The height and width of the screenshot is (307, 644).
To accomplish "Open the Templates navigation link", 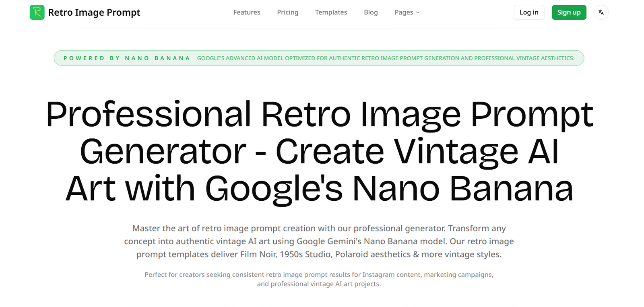I will pyautogui.click(x=331, y=12).
